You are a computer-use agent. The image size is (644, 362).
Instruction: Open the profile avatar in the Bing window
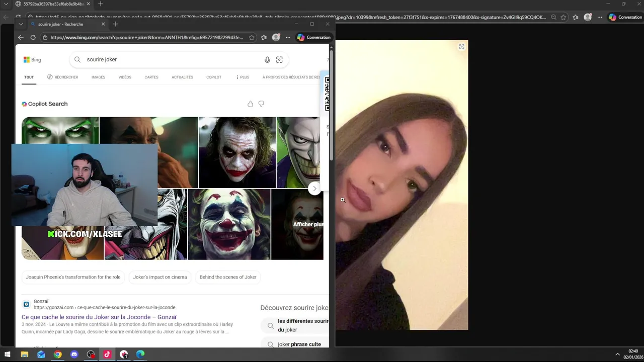(276, 37)
